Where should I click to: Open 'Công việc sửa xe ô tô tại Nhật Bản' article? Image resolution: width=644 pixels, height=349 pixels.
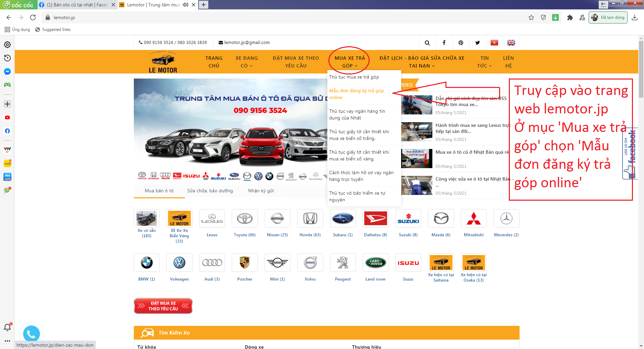click(x=474, y=182)
